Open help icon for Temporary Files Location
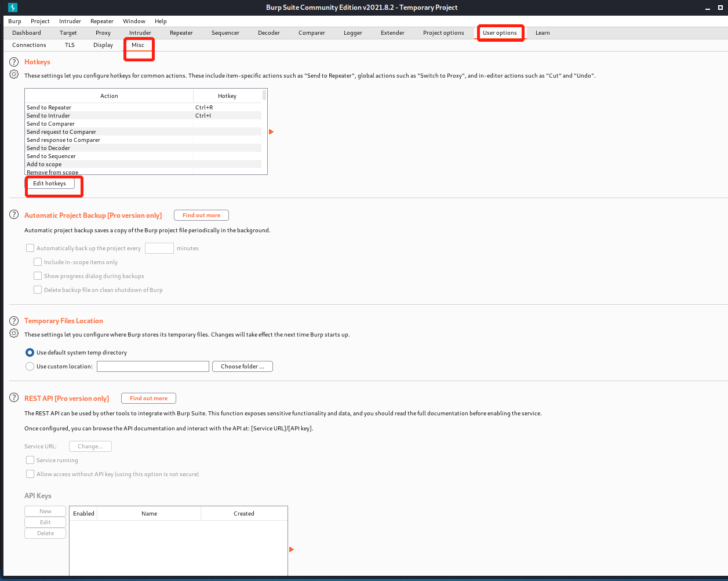Image resolution: width=728 pixels, height=581 pixels. coord(14,320)
